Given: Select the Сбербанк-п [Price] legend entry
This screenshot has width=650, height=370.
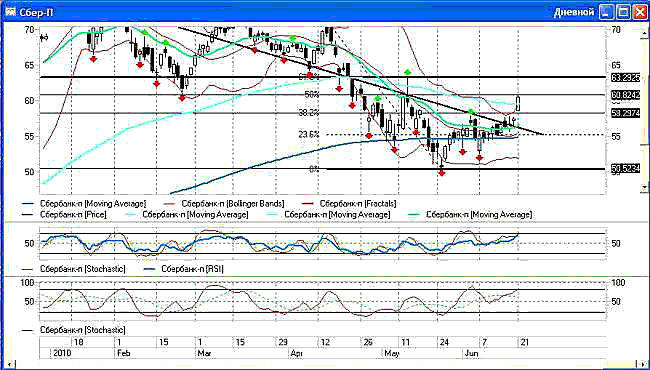Looking at the screenshot, I should (64, 215).
